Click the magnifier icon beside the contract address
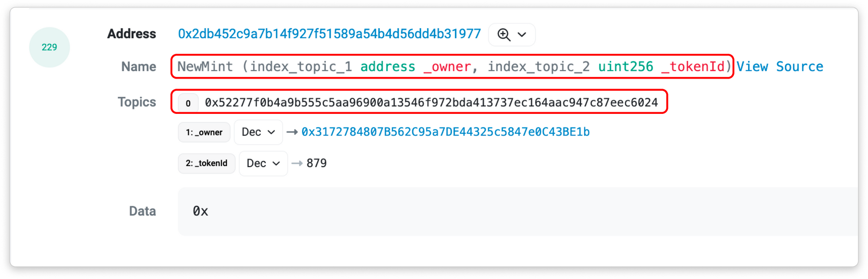Screen dimensions: 868x279 pyautogui.click(x=503, y=34)
